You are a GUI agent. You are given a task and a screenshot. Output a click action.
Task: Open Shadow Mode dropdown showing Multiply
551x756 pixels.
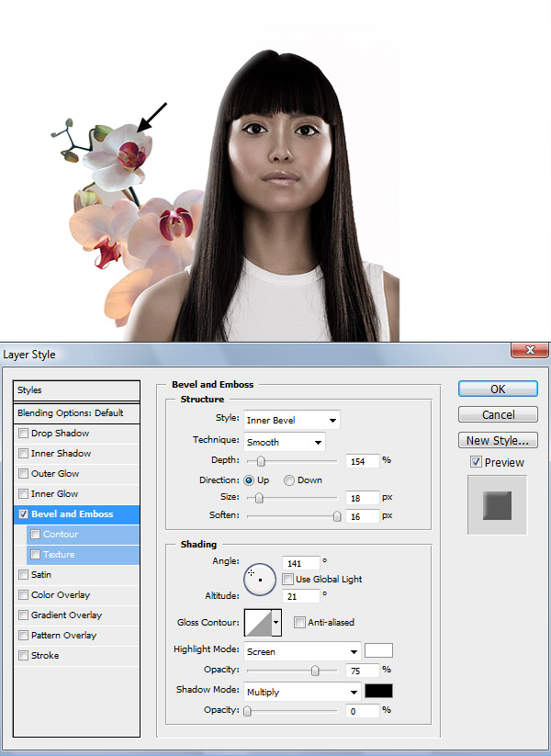pos(302,692)
